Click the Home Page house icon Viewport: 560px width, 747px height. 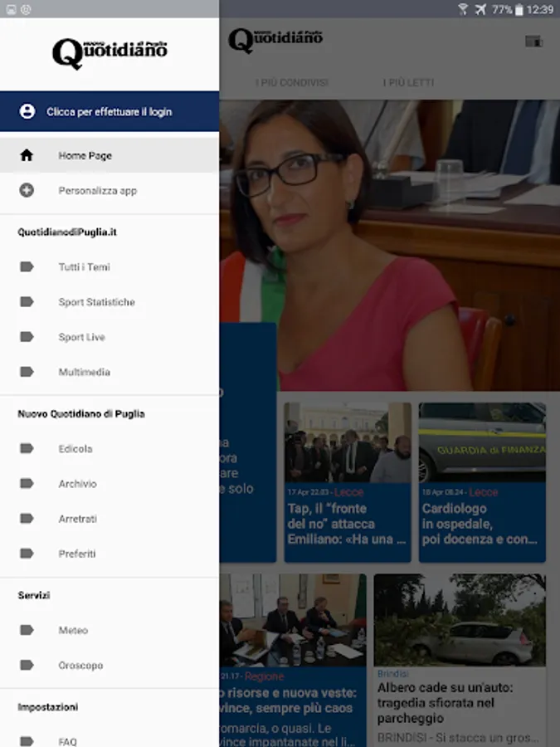[27, 155]
